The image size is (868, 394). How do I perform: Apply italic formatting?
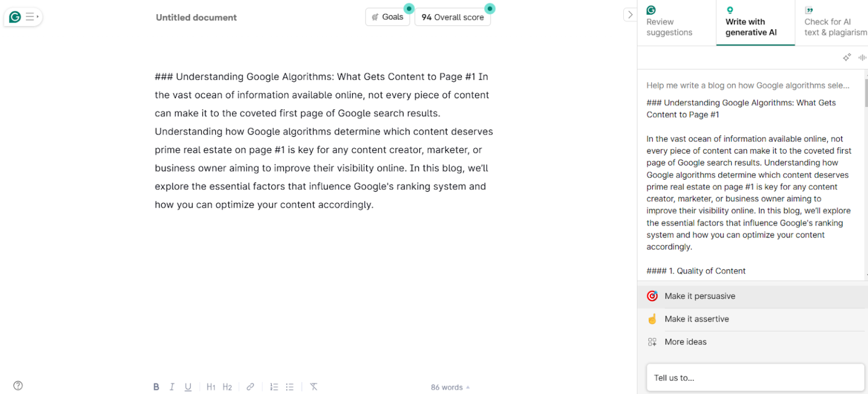coord(172,387)
